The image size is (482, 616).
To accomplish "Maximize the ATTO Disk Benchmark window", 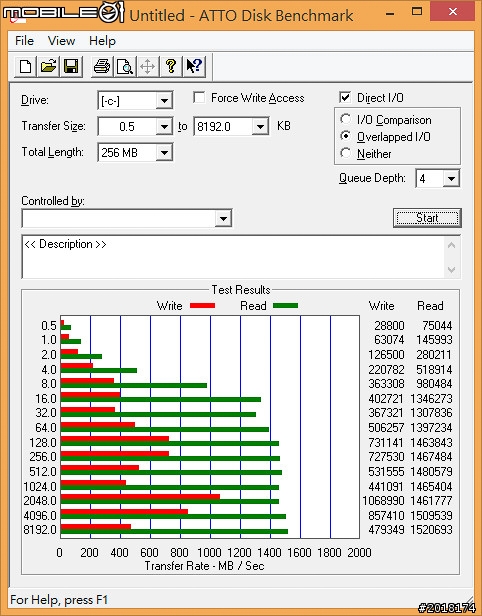I will [417, 11].
